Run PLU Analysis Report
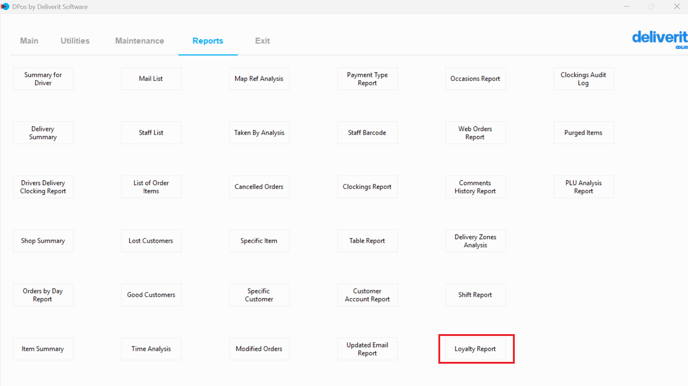688x386 pixels. tap(583, 186)
